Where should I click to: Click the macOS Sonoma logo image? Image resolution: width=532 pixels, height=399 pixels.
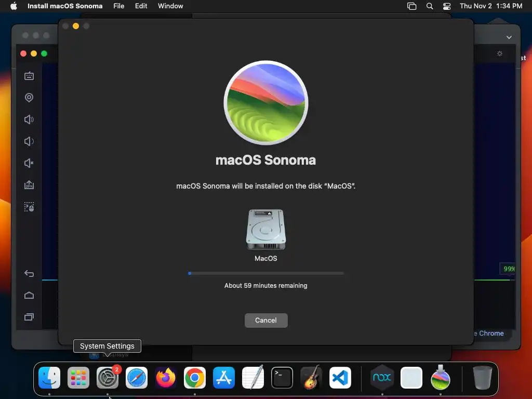[266, 103]
